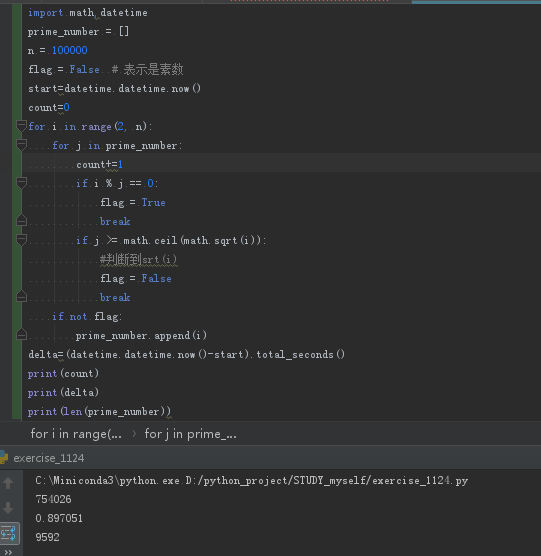Click fold end marker at first break line
541x556 pixels.
[x=21, y=221]
